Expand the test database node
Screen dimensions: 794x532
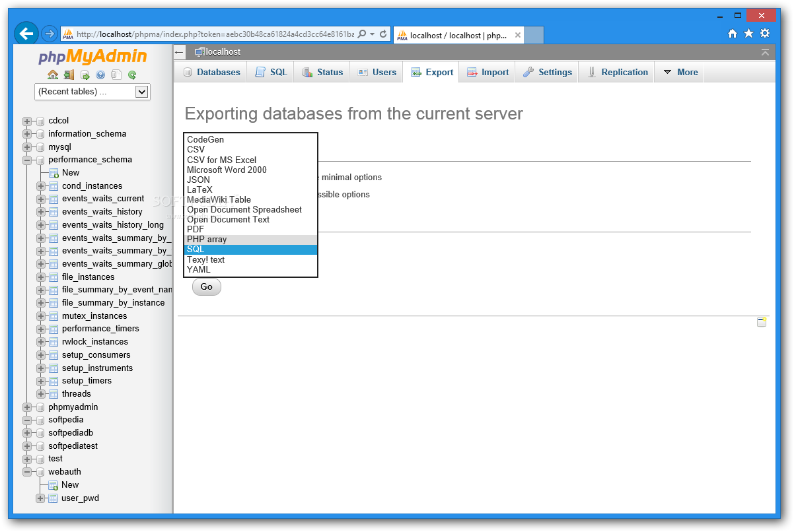coord(27,459)
